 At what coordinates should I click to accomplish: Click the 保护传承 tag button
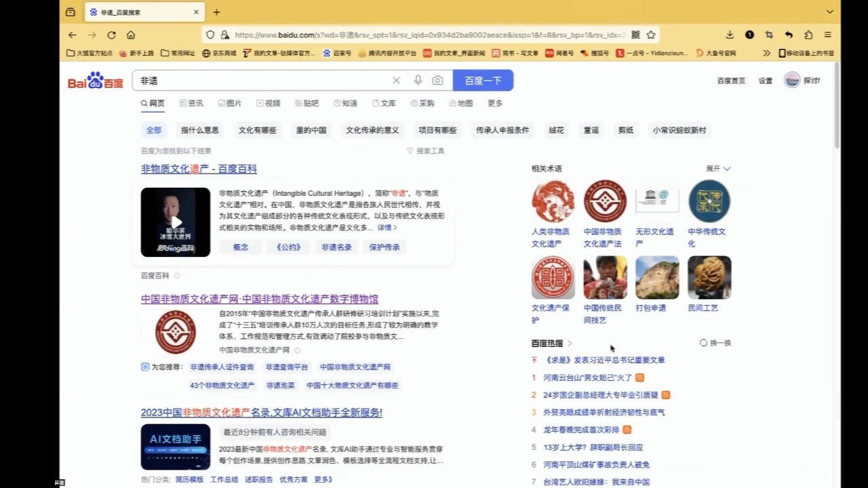384,247
